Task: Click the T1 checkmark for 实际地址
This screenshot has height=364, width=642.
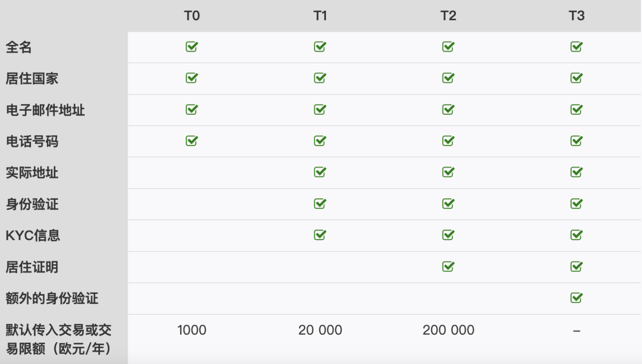Action: (320, 173)
